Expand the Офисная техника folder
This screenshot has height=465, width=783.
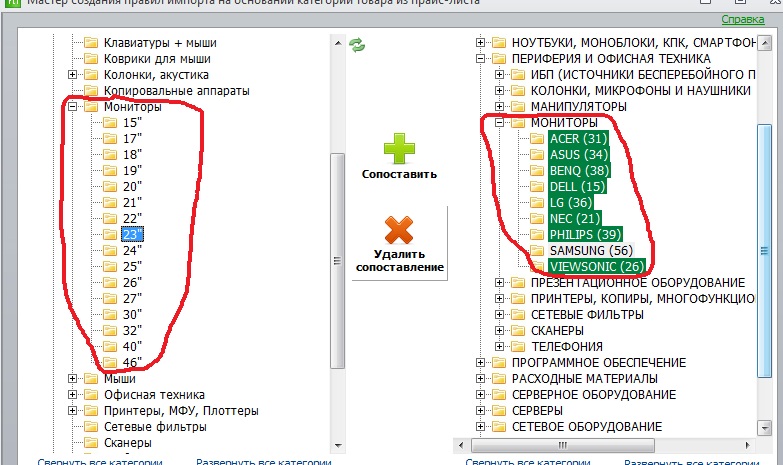click(x=72, y=395)
